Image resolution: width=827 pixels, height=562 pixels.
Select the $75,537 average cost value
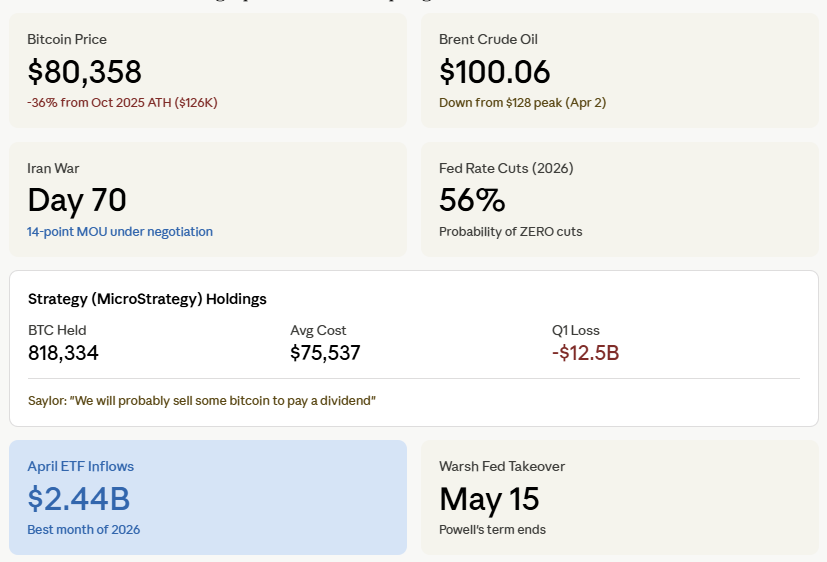[325, 353]
